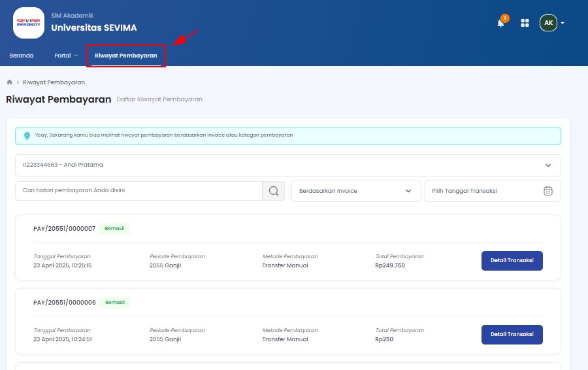
Task: Select the Riwayat Pembayaran tab
Action: (126, 56)
